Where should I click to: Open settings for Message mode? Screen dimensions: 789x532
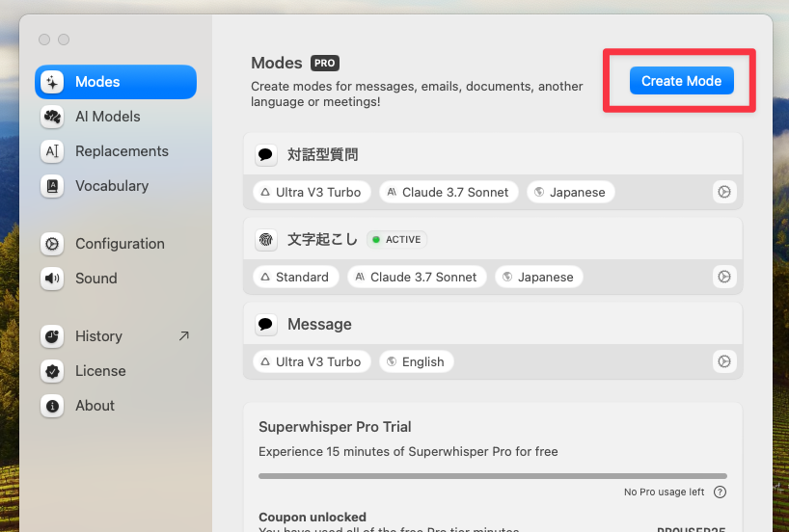[724, 361]
